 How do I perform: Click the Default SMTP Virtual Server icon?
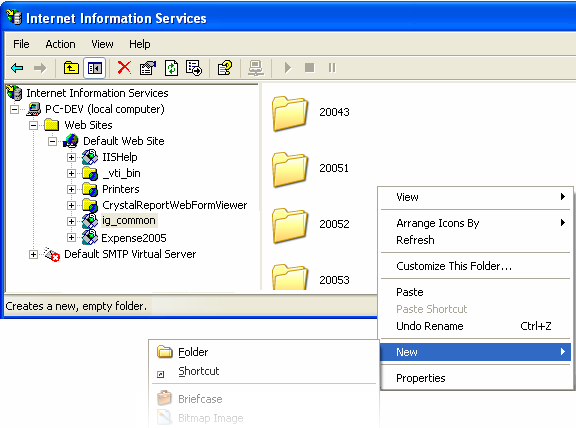(52, 254)
